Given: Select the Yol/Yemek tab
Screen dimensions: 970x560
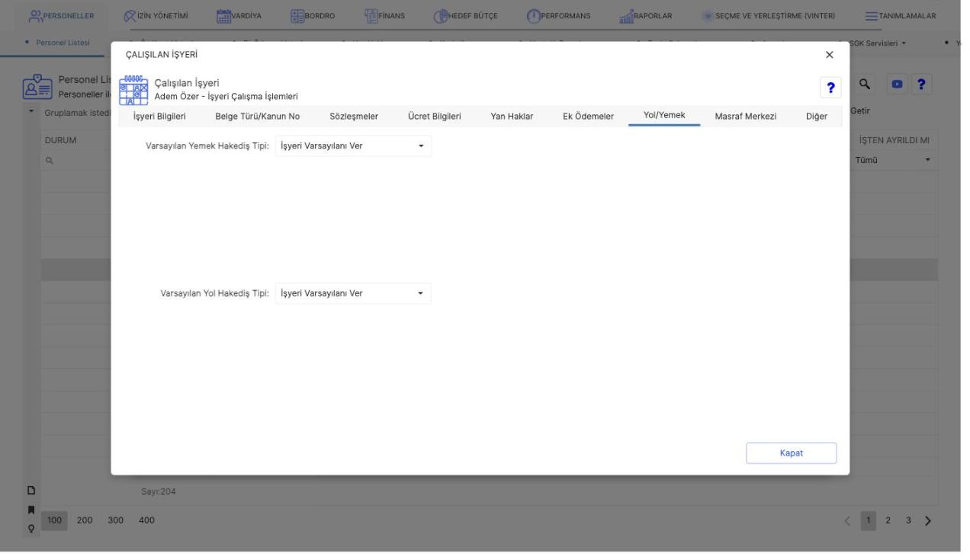Looking at the screenshot, I should pos(664,116).
